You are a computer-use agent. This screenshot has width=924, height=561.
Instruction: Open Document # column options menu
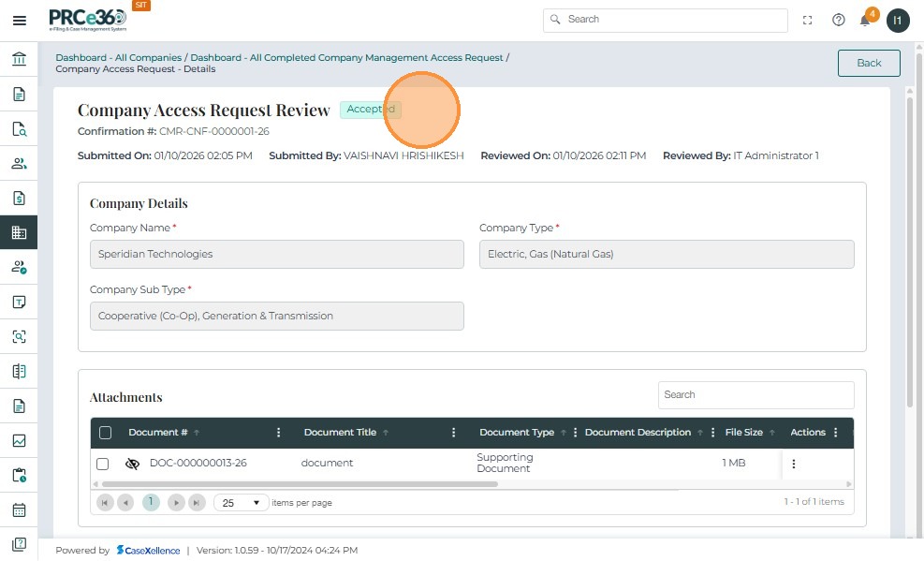coord(279,433)
